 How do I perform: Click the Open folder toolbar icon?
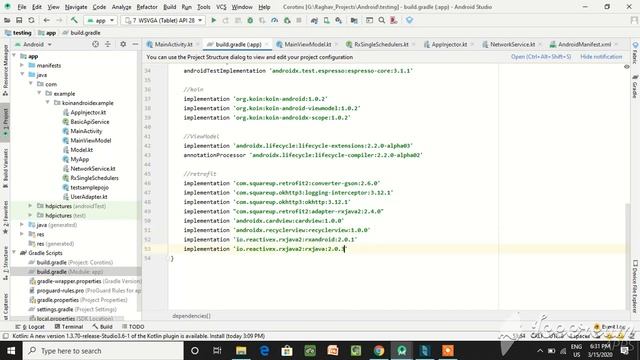pos(7,20)
